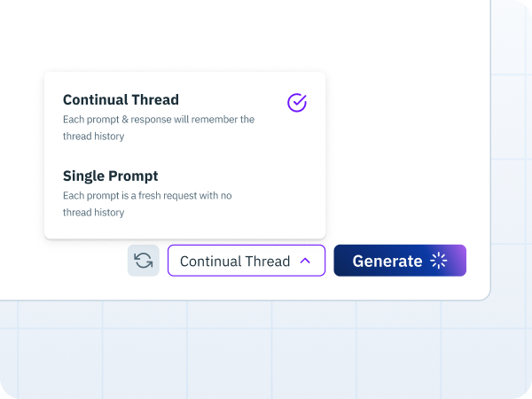
Task: Click the purple circled checkmark icon
Action: (x=297, y=103)
